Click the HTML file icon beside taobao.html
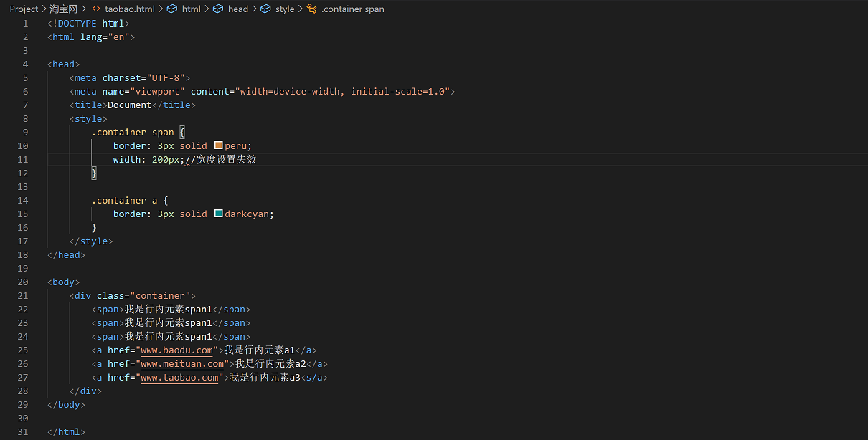Image resolution: width=868 pixels, height=440 pixels. coord(95,9)
